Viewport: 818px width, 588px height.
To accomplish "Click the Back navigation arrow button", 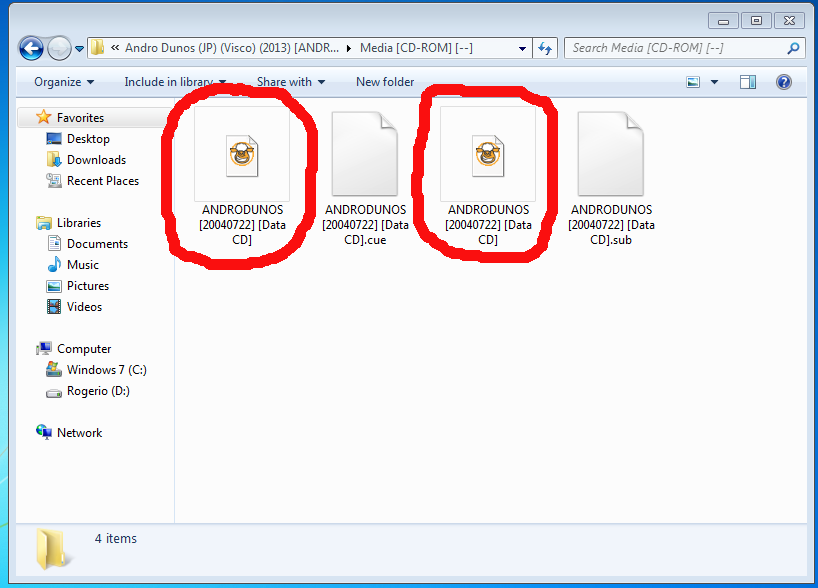I will click(31, 48).
